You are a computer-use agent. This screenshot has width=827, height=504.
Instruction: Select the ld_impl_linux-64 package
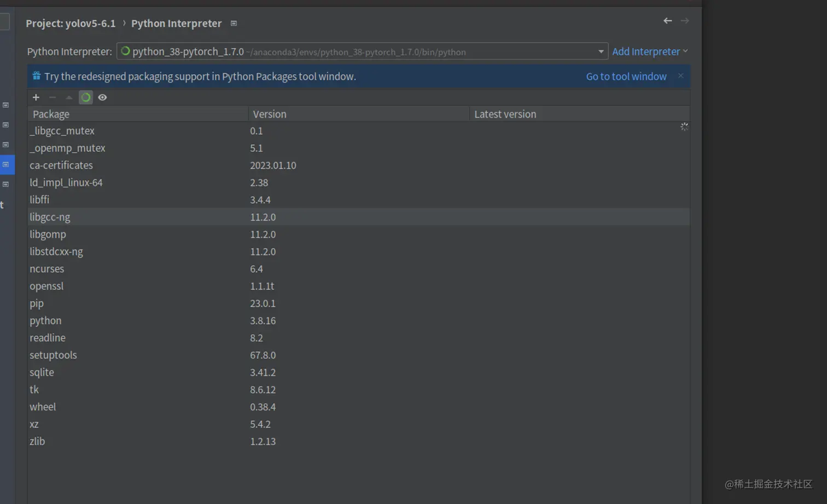pyautogui.click(x=359, y=183)
